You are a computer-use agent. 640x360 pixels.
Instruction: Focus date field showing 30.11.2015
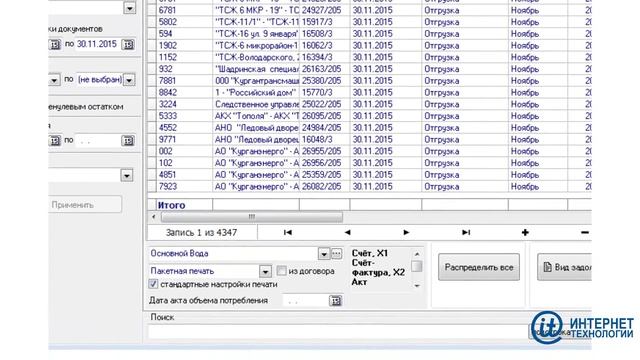tap(99, 44)
